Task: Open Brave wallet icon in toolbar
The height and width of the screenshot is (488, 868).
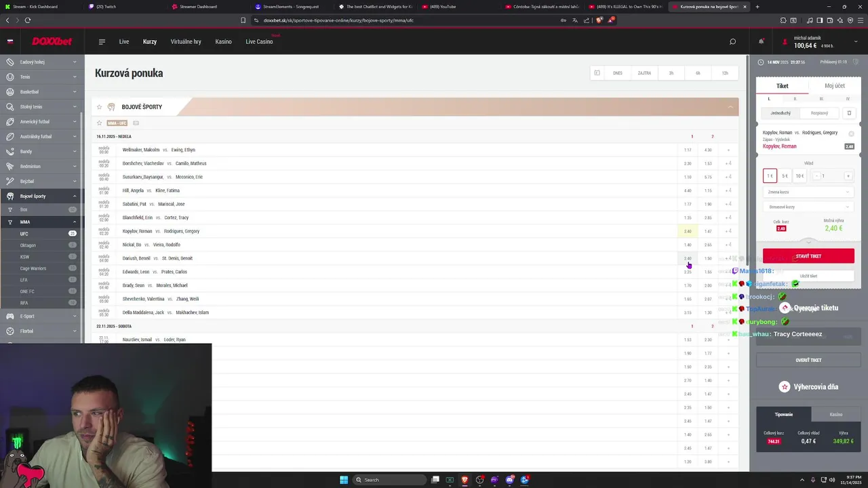Action: pos(829,20)
